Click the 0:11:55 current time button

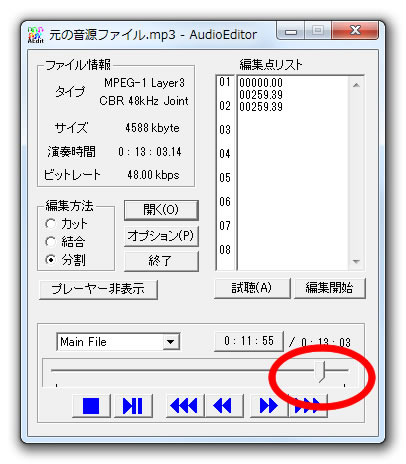tap(249, 341)
